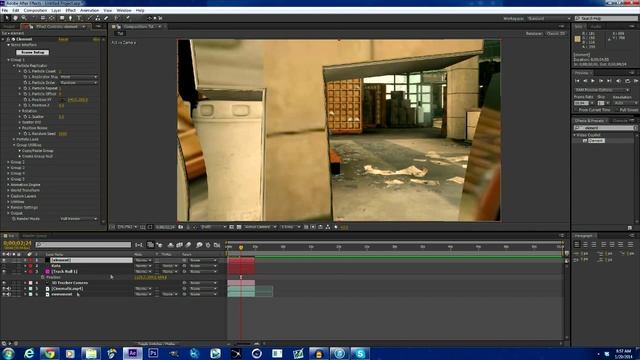The width and height of the screenshot is (640, 360).
Task: Click the Graph Editor icon in timeline
Action: (217, 245)
